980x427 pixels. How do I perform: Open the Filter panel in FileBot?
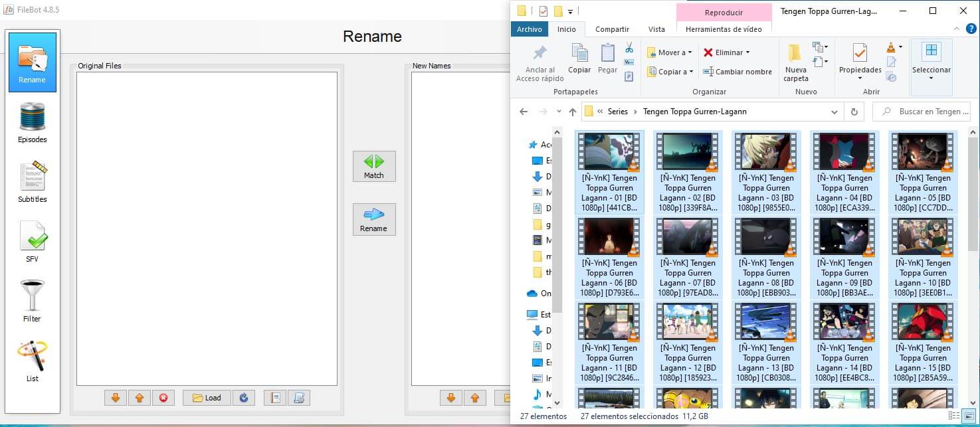pyautogui.click(x=33, y=301)
